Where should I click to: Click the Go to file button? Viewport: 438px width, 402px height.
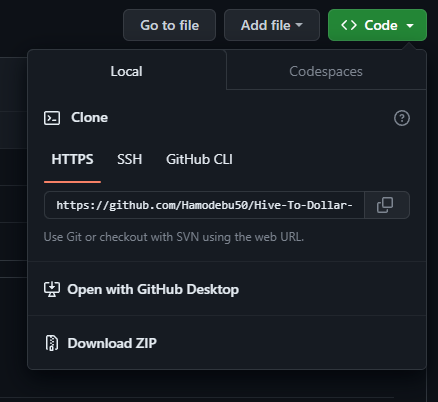(169, 25)
